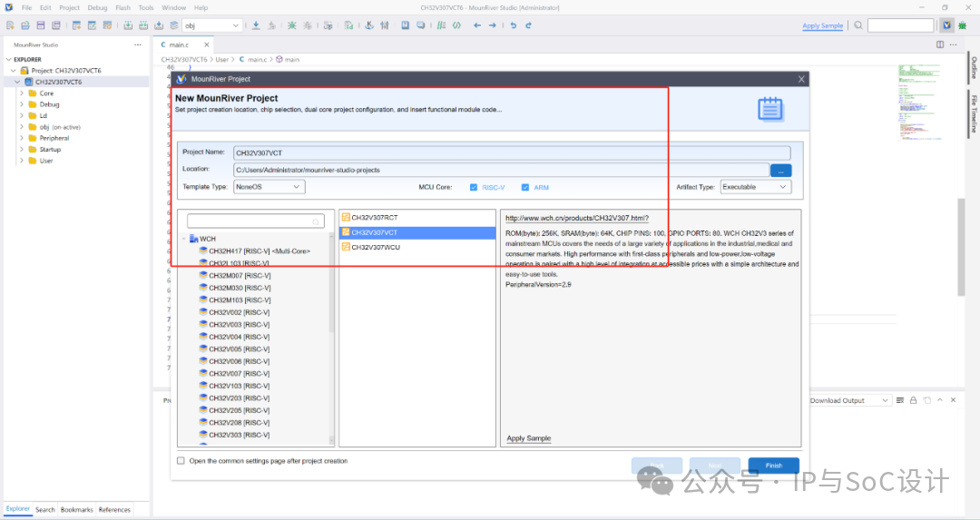Switch to the References tab at bottom
980x520 pixels.
pyautogui.click(x=114, y=509)
